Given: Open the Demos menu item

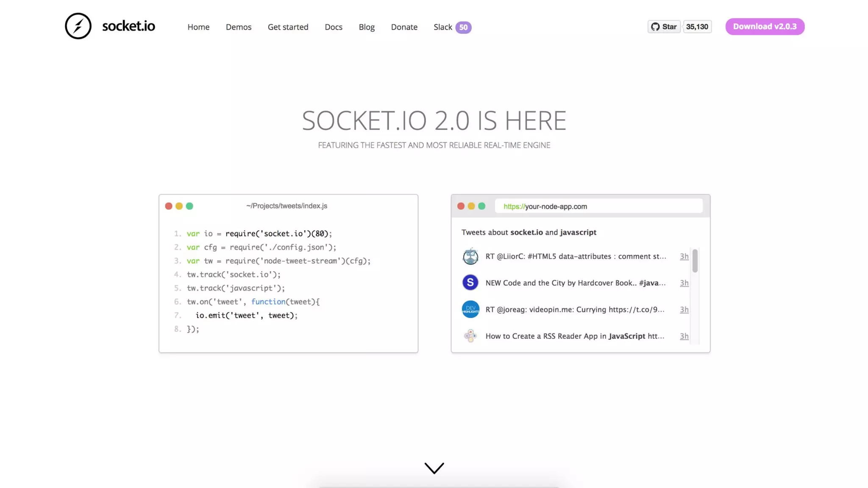Looking at the screenshot, I should 238,27.
